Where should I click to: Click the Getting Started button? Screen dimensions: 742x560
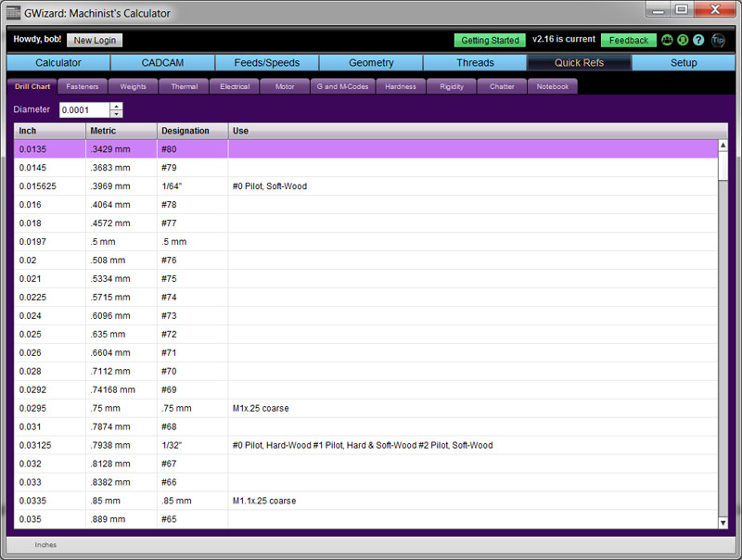coord(490,40)
